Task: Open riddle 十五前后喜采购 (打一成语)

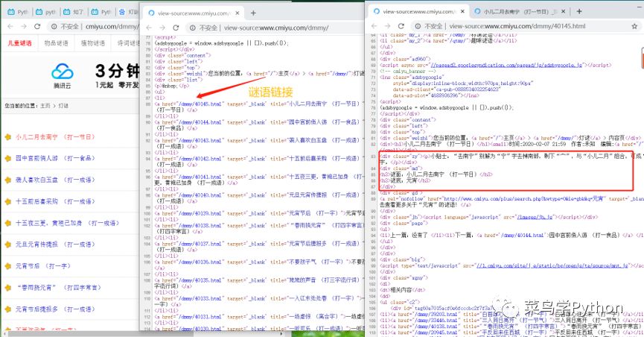Action: [x=55, y=201]
